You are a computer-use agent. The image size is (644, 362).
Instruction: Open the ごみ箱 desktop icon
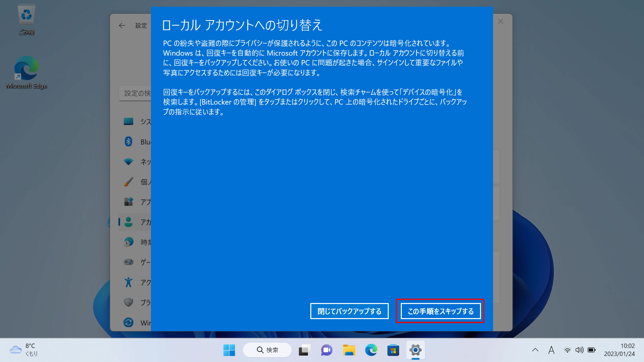(26, 19)
